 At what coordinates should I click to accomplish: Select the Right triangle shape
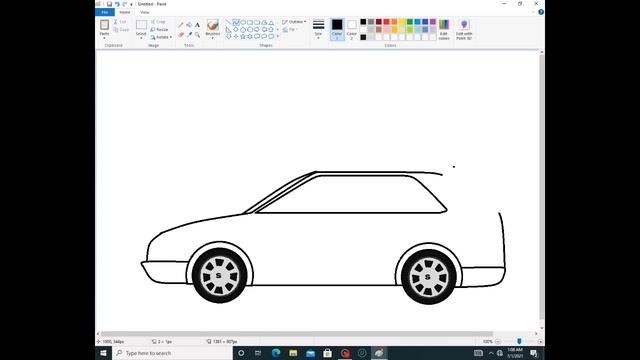(229, 29)
